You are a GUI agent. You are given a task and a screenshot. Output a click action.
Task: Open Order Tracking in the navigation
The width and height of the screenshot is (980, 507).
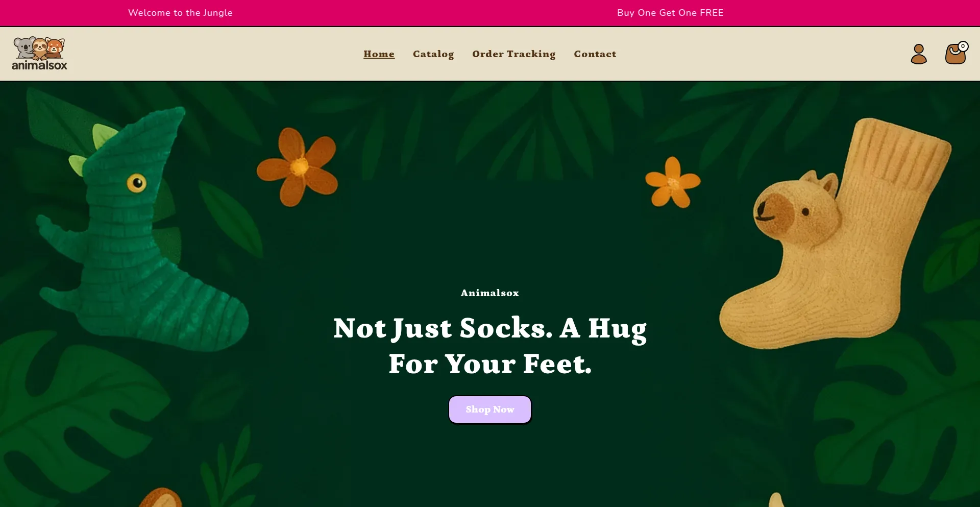click(x=513, y=54)
